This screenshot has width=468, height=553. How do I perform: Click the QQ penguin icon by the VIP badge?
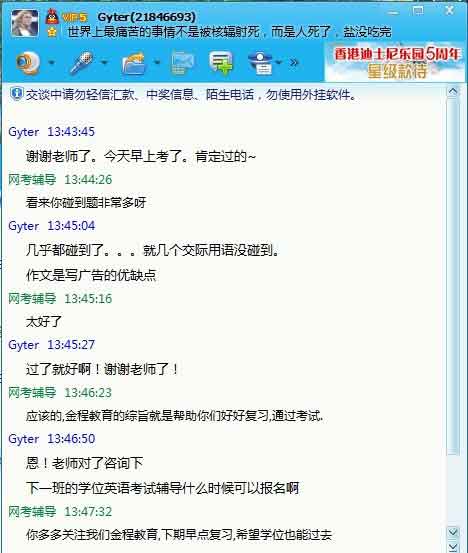[52, 16]
